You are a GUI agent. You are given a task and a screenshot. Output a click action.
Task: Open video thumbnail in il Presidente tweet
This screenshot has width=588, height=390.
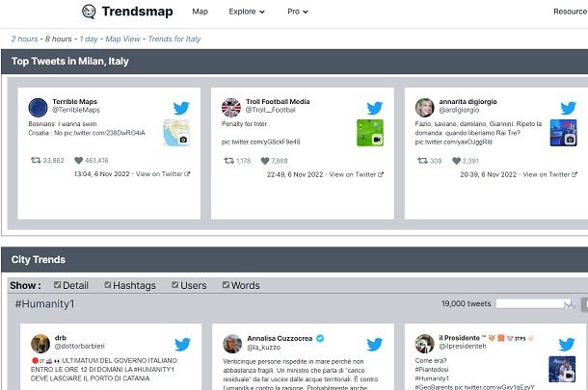[x=562, y=369]
